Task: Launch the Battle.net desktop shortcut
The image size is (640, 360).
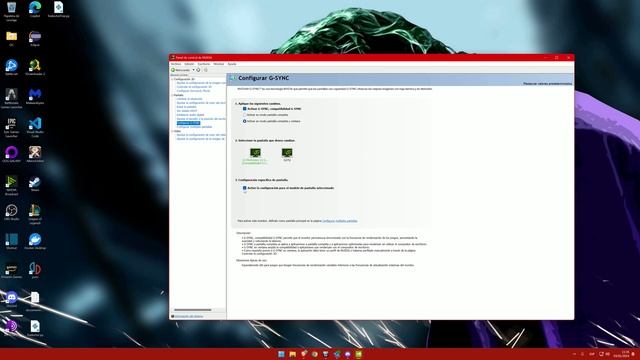Action: pos(11,66)
